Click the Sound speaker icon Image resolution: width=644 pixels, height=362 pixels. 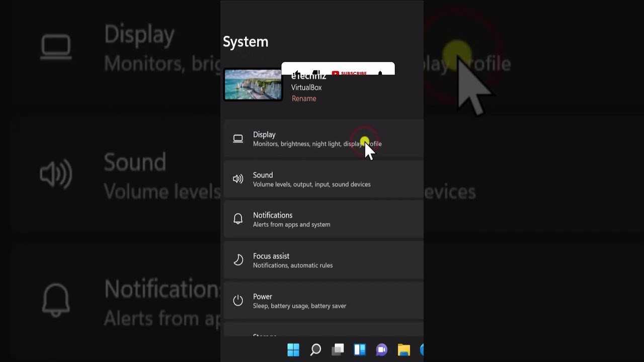click(x=238, y=179)
